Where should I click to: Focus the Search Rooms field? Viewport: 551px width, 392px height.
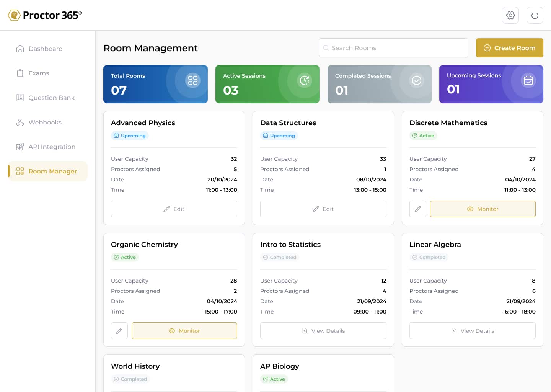[x=393, y=48]
